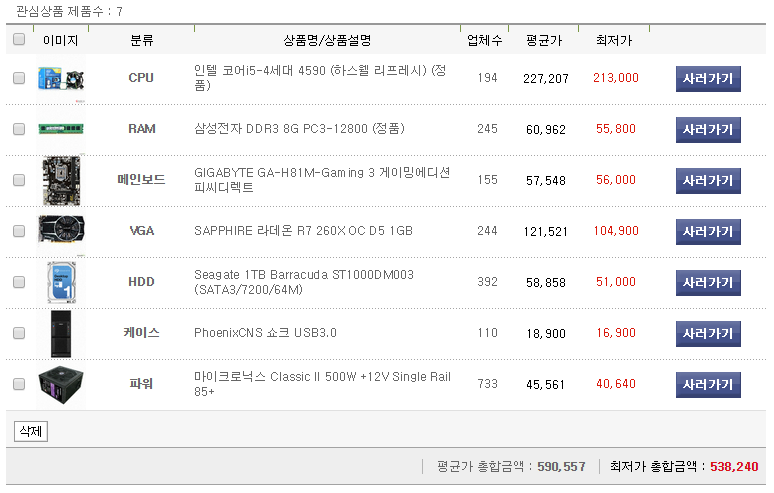The width and height of the screenshot is (774, 493).
Task: Click 사러가기 button for the CPU
Action: tap(708, 78)
